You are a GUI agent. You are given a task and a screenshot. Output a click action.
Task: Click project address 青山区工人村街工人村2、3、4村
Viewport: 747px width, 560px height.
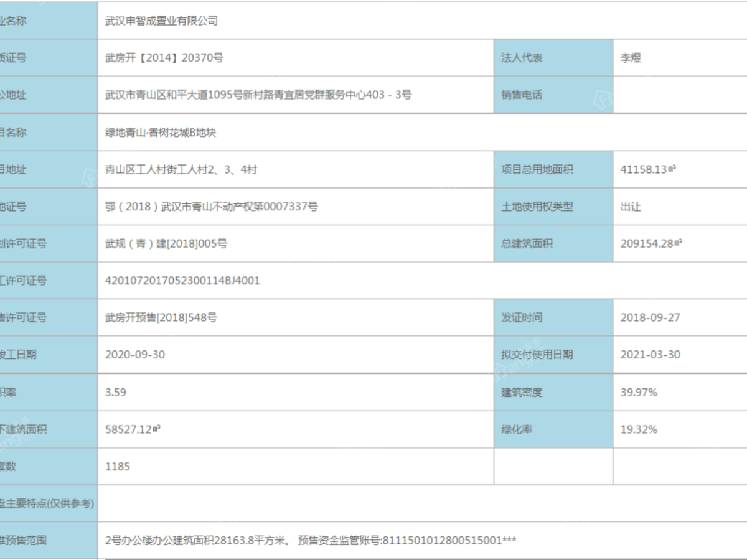tap(181, 169)
